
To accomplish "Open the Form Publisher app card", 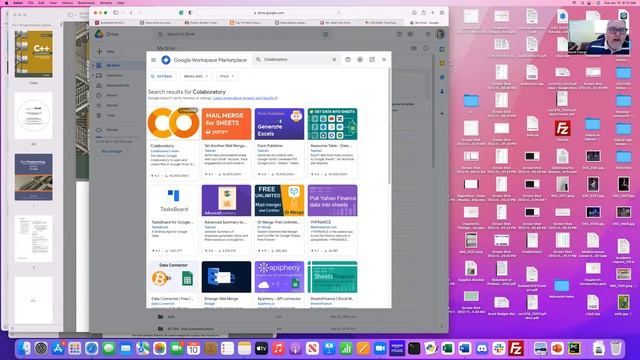I will click(x=279, y=143).
